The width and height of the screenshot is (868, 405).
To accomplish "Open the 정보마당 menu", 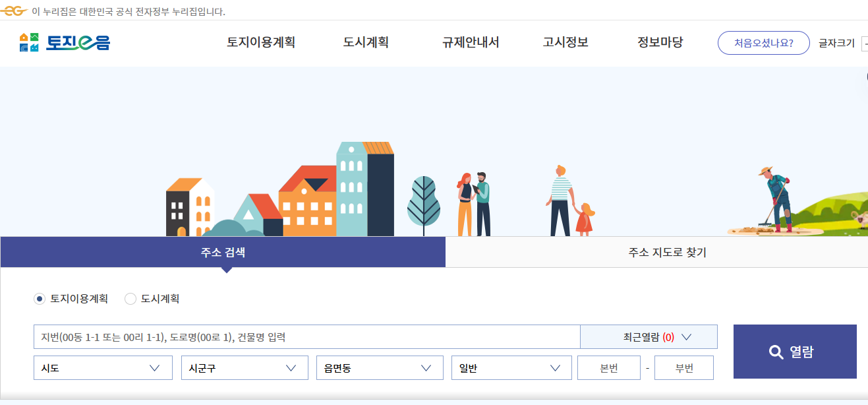I will [x=660, y=42].
